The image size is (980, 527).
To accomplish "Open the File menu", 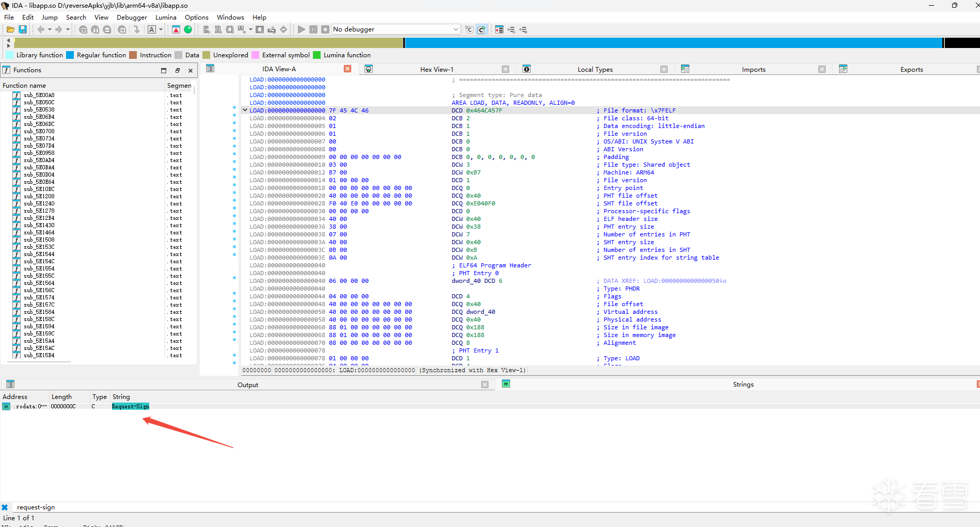I will (9, 17).
